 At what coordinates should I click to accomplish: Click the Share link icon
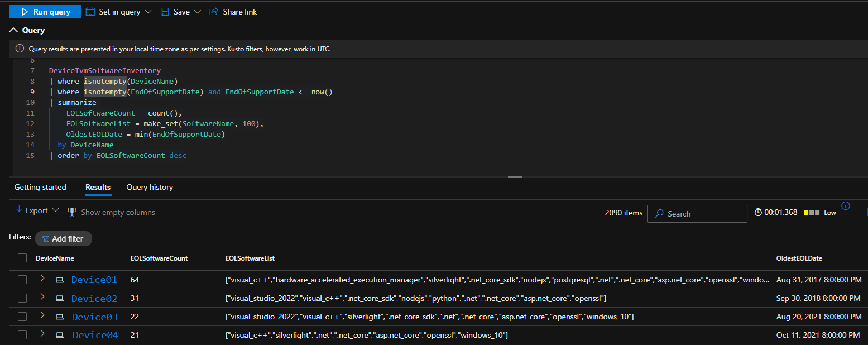[214, 12]
